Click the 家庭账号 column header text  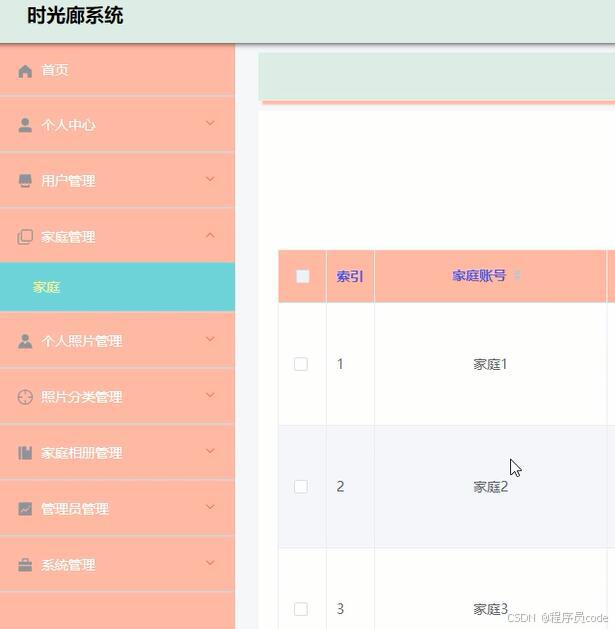(479, 276)
